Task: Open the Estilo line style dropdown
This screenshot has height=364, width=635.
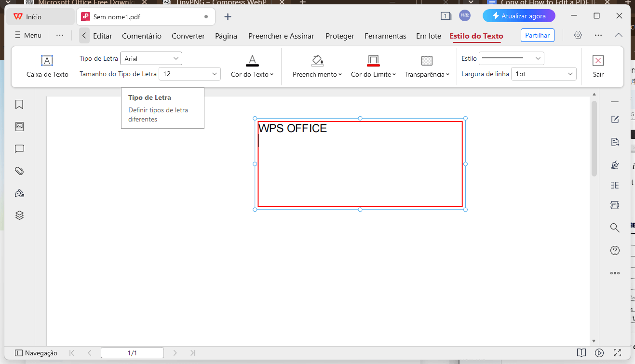Action: (x=512, y=58)
